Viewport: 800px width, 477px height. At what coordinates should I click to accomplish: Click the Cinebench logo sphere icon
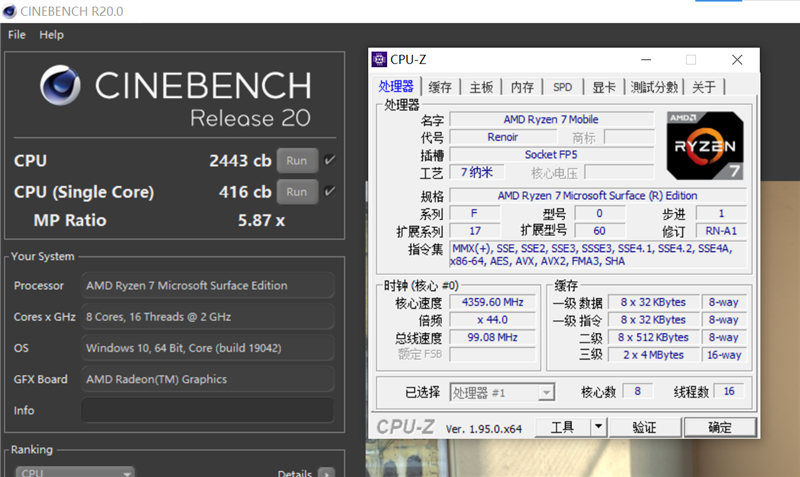[60, 85]
